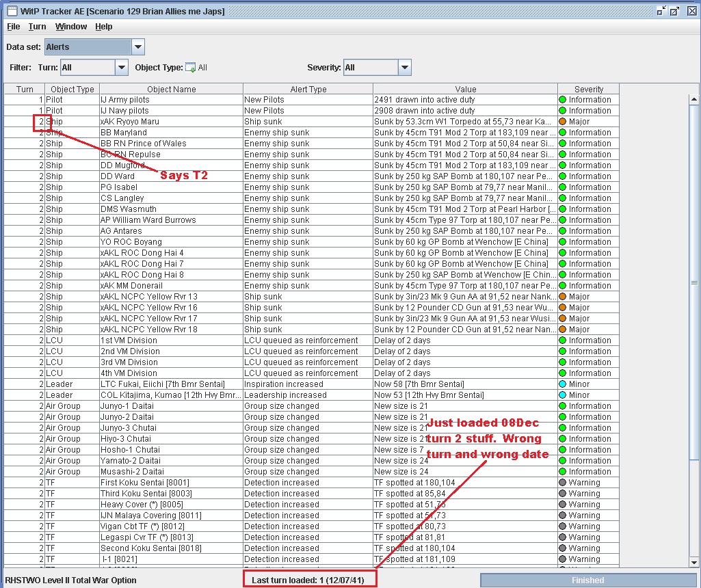Click the scrollbar up arrow
Viewport: 701px width, 588px height.
(x=694, y=98)
